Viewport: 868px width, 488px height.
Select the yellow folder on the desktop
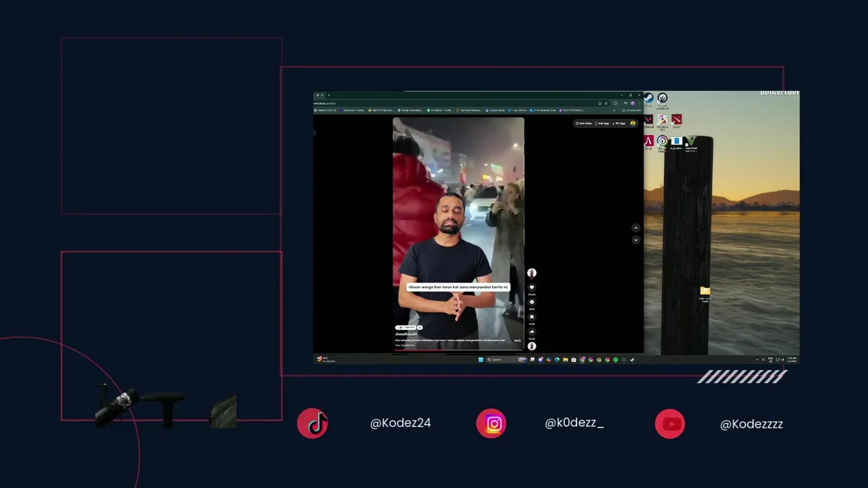click(x=705, y=292)
